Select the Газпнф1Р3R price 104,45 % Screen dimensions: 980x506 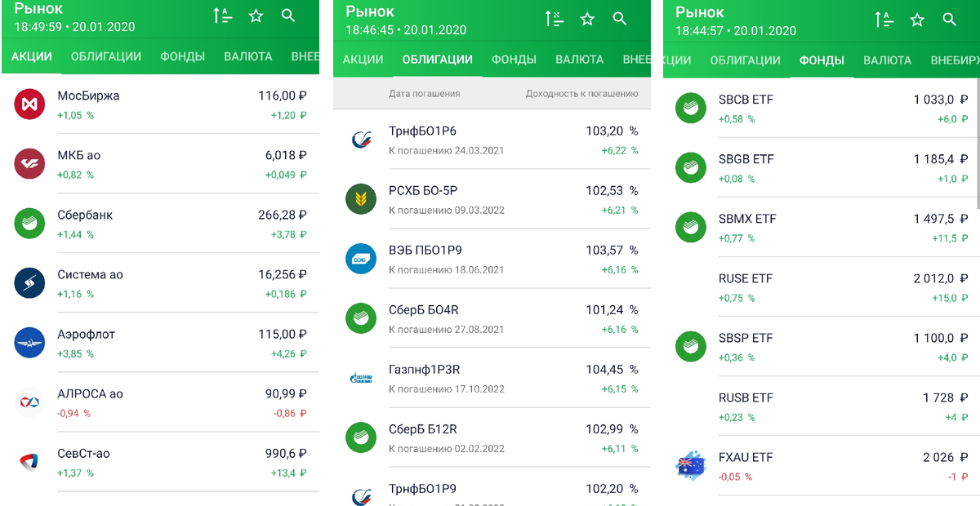(612, 369)
